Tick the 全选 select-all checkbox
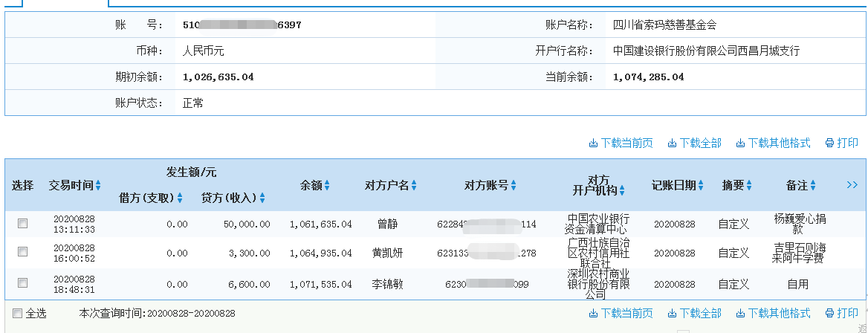The width and height of the screenshot is (868, 333). coord(18,314)
